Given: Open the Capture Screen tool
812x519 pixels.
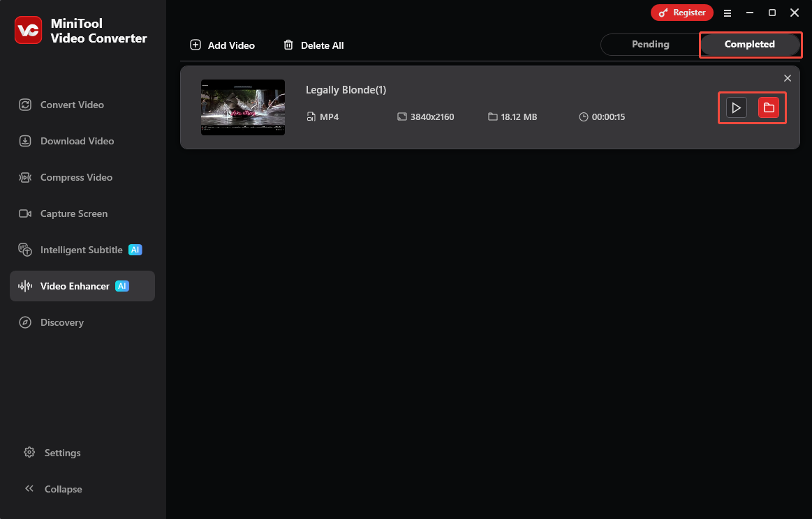Looking at the screenshot, I should (x=74, y=213).
